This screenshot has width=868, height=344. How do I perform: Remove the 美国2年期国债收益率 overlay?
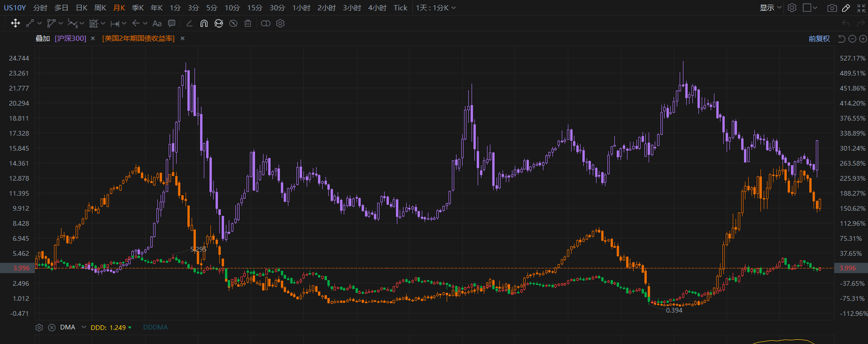(182, 39)
